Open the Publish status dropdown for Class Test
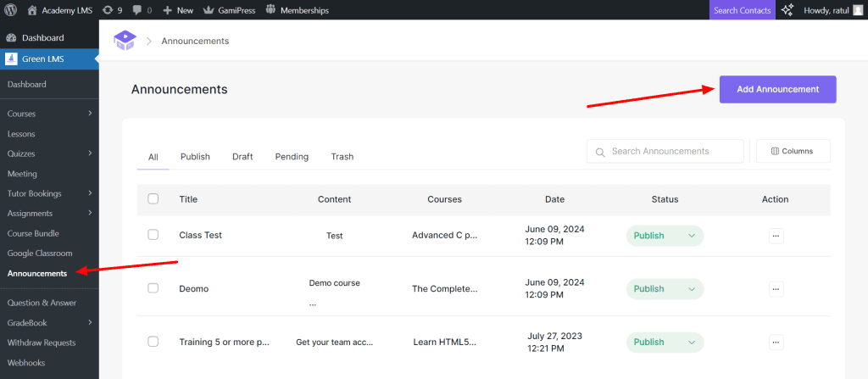Image resolution: width=868 pixels, height=379 pixels. point(665,236)
